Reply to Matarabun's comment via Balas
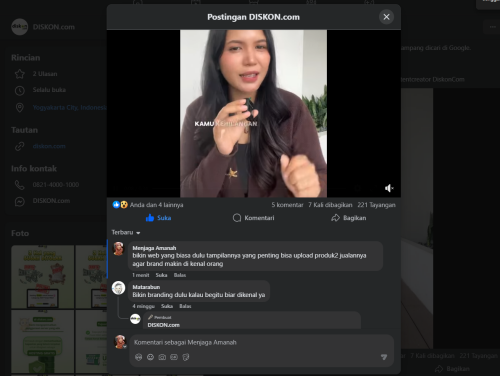The width and height of the screenshot is (500, 376). 185,306
